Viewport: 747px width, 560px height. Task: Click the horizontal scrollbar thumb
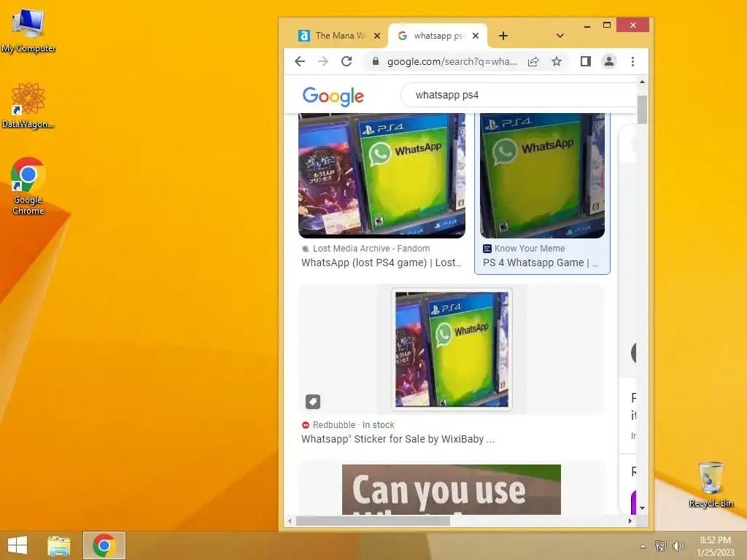coord(373,521)
